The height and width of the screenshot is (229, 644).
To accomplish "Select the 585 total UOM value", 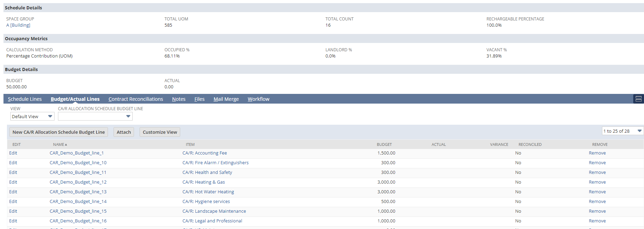I will (x=168, y=25).
